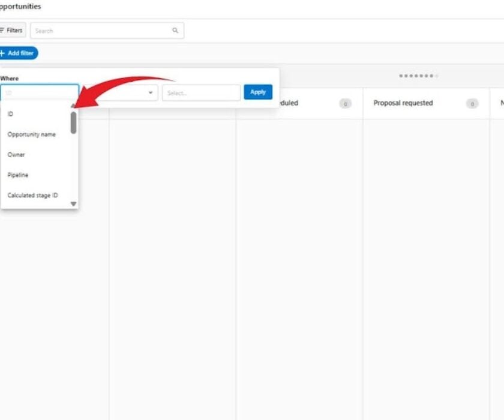Apply the filter with Apply button

258,92
